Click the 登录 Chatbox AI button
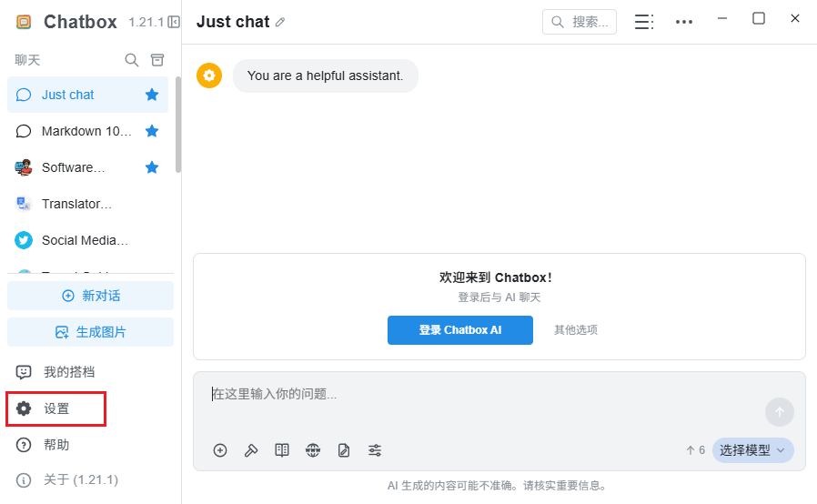The height and width of the screenshot is (504, 817). [460, 330]
